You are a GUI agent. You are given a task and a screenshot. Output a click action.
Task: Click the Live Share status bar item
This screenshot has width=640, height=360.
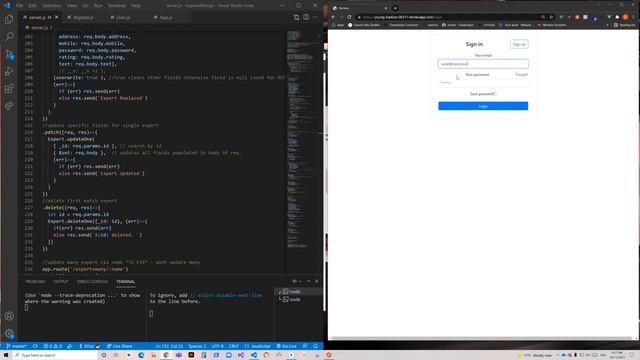(120, 346)
